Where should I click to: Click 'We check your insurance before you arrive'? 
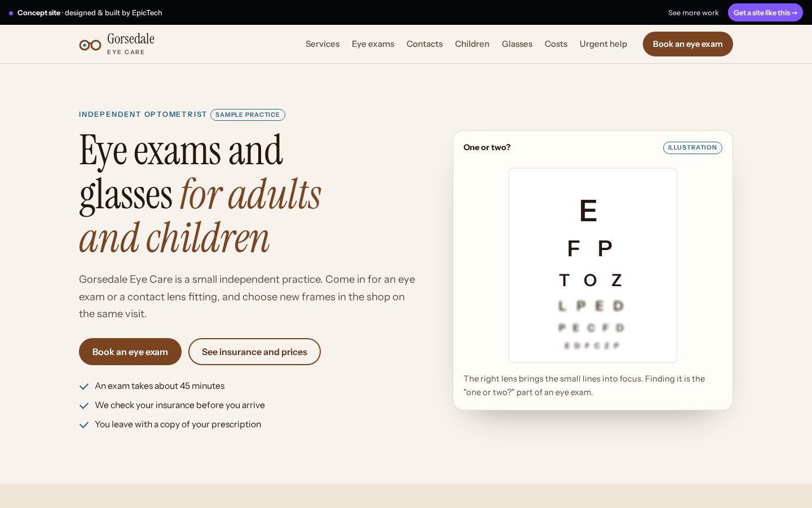pyautogui.click(x=180, y=405)
